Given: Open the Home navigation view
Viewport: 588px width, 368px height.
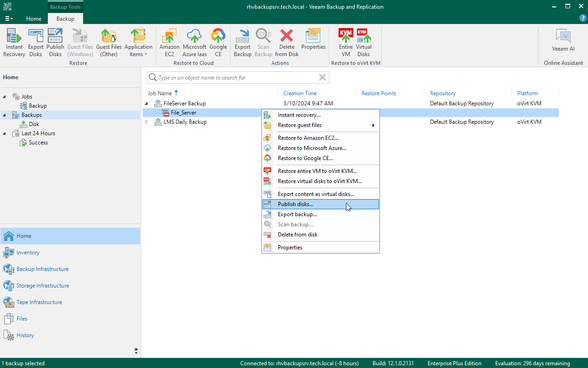Looking at the screenshot, I should pos(70,236).
